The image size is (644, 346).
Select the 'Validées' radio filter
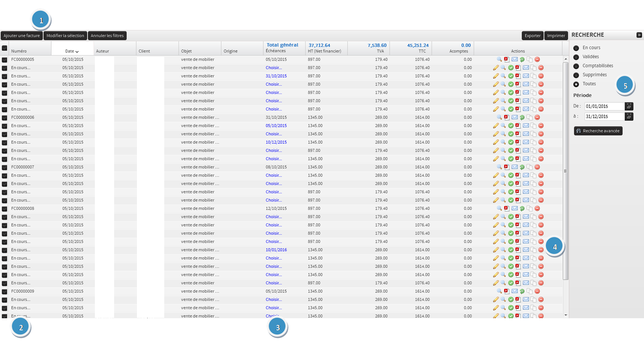coord(576,57)
